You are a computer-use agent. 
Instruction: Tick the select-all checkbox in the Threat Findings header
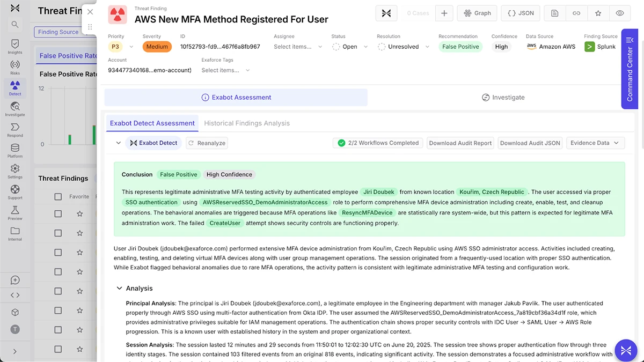58,197
